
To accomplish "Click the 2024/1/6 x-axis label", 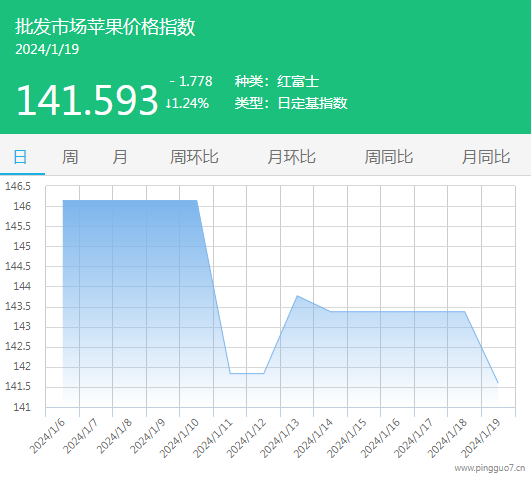I will coord(47,436).
